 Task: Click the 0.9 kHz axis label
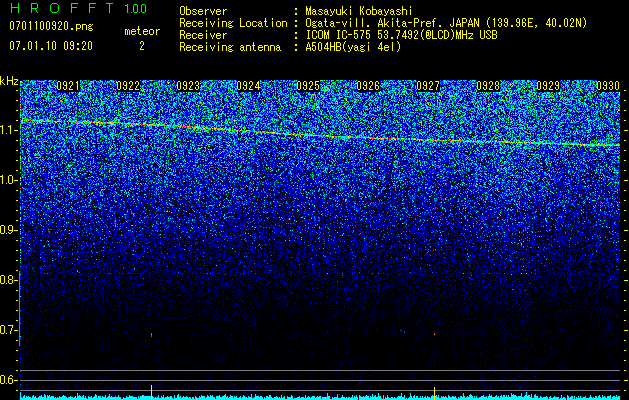9,230
